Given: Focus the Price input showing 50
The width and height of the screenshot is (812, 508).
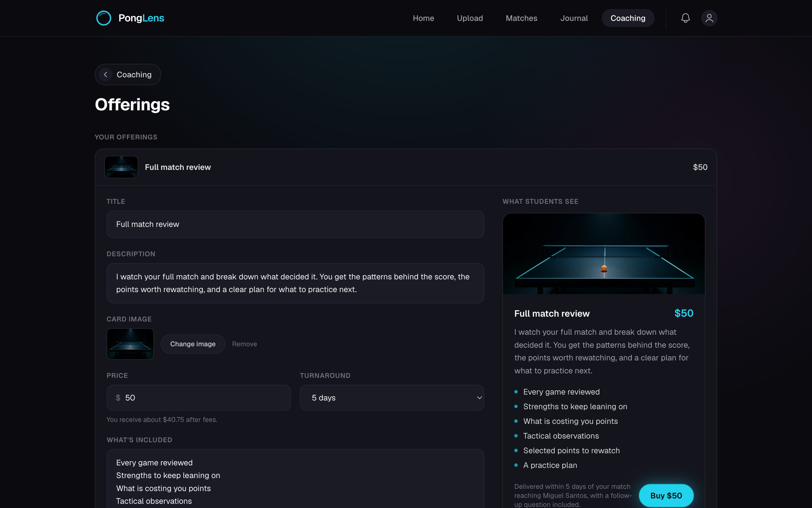Looking at the screenshot, I should pos(199,398).
